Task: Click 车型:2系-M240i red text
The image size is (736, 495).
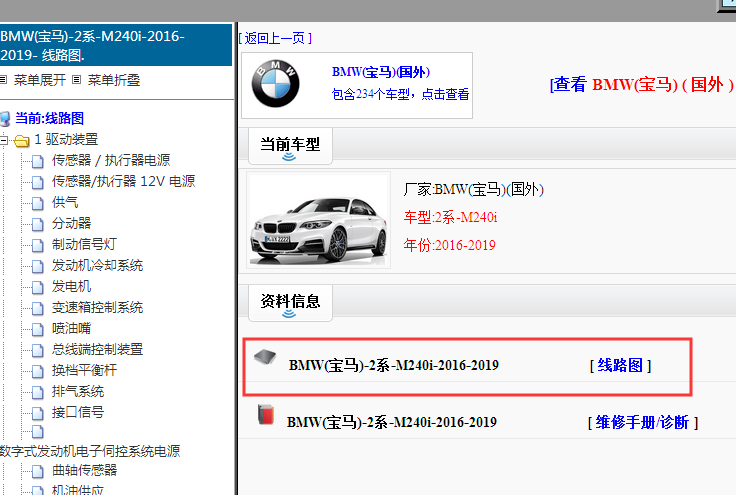Action: (x=450, y=217)
